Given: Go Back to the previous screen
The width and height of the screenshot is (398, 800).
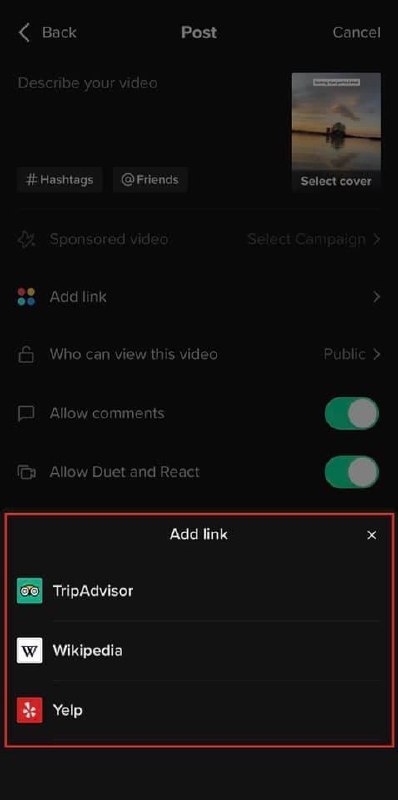Looking at the screenshot, I should (46, 33).
